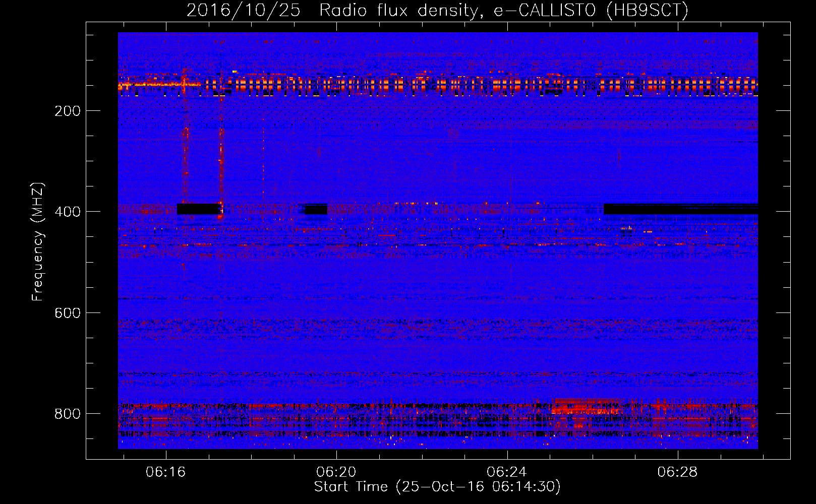Click the 200 frequency tick label
The height and width of the screenshot is (504, 816).
68,111
